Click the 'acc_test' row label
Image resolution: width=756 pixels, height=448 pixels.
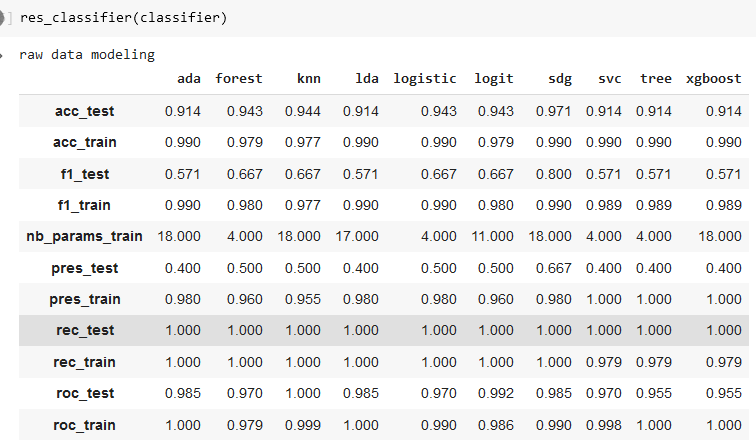point(84,110)
